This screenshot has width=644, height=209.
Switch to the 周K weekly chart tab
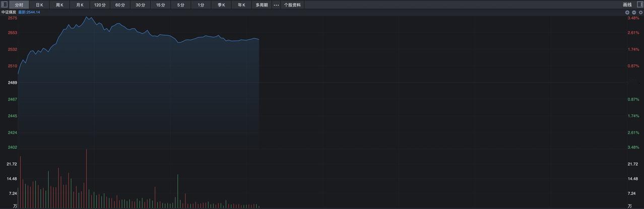59,5
